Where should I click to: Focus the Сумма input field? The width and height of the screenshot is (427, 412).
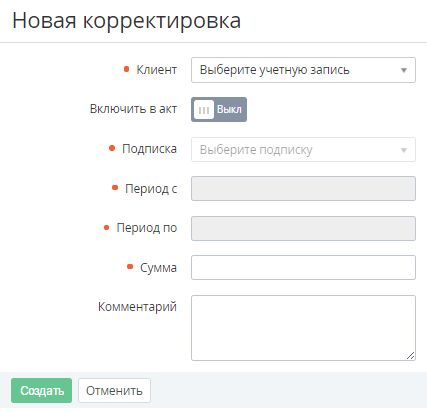pos(303,267)
